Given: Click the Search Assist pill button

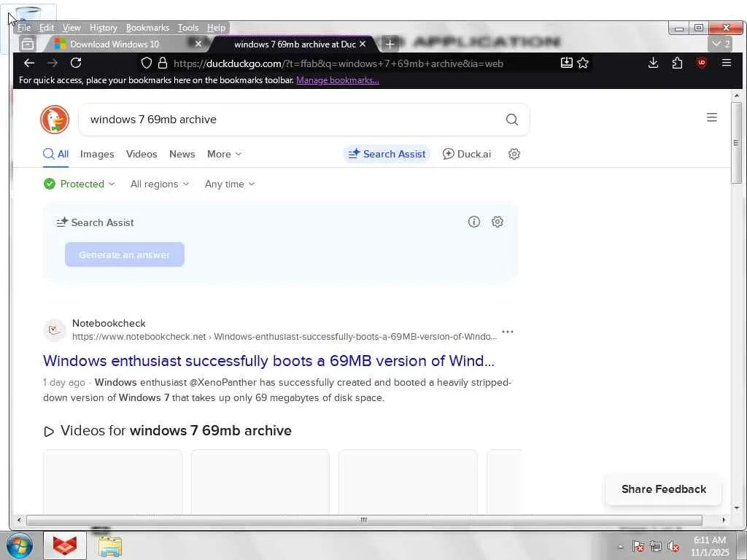Looking at the screenshot, I should 387,154.
